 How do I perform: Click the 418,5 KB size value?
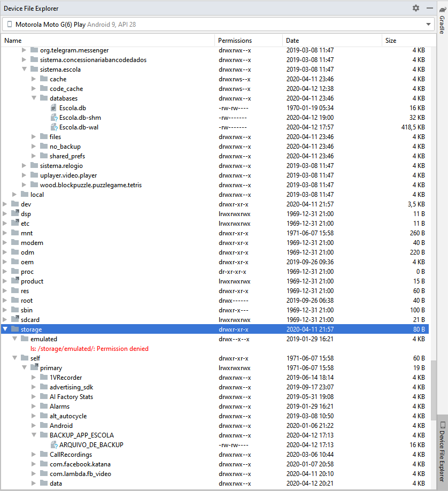tap(413, 127)
